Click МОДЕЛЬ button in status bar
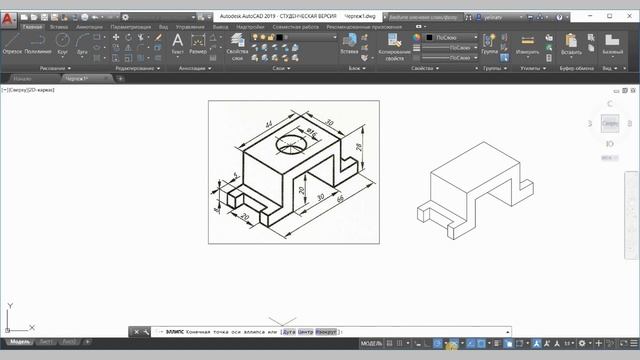The width and height of the screenshot is (640, 360). coord(371,343)
